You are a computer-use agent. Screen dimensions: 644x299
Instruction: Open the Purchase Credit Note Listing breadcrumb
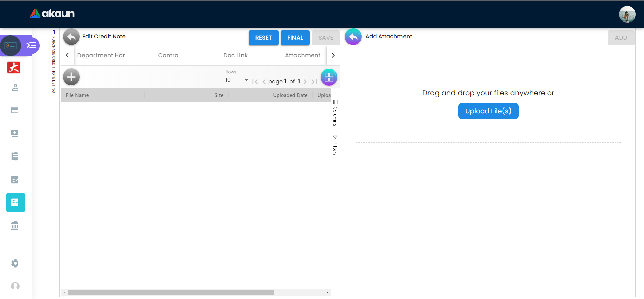pyautogui.click(x=54, y=64)
